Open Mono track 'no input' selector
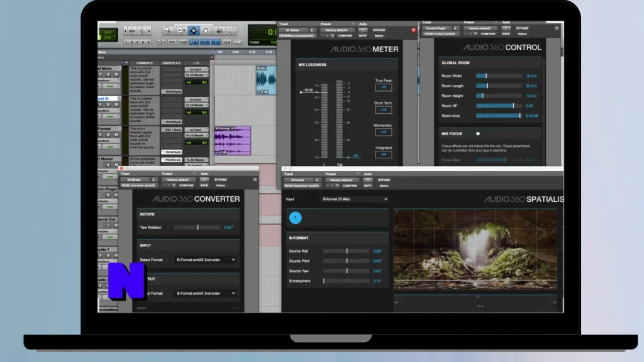This screenshot has width=644, height=362. click(196, 69)
